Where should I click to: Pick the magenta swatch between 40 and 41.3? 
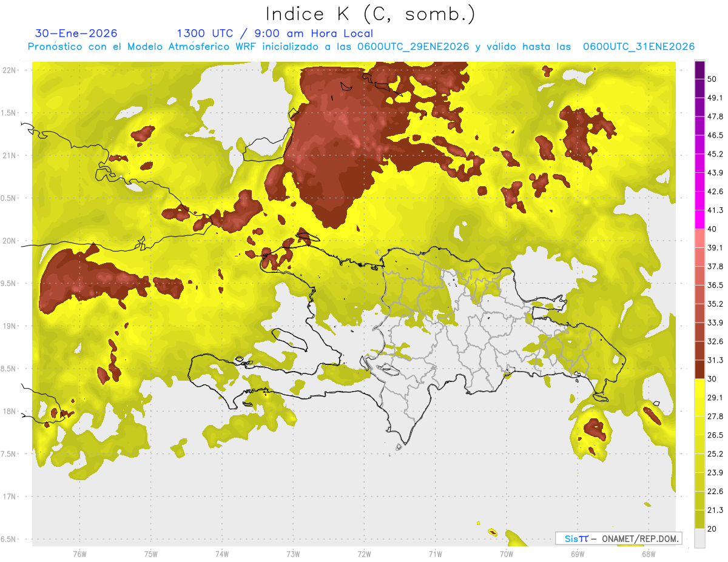pyautogui.click(x=699, y=220)
